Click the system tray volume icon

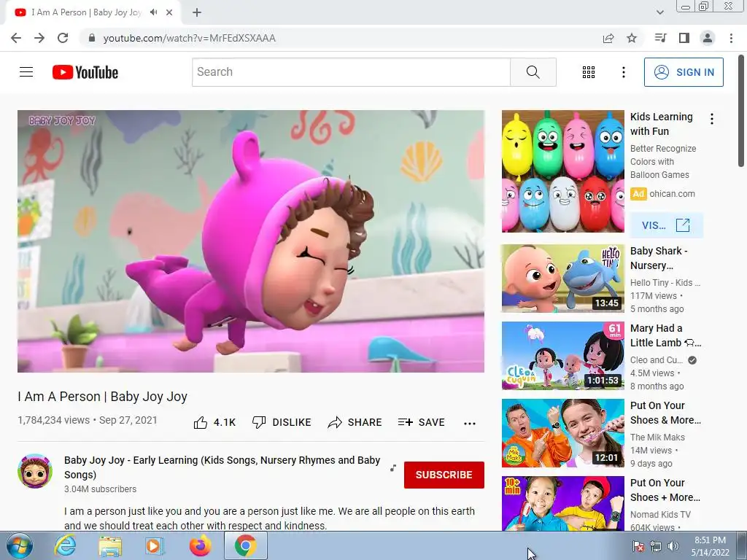pyautogui.click(x=673, y=546)
